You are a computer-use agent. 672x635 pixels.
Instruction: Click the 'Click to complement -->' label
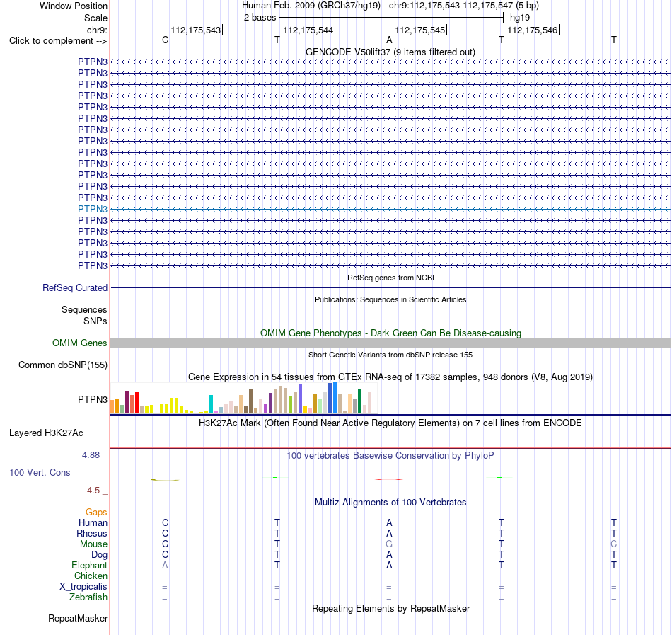58,41
